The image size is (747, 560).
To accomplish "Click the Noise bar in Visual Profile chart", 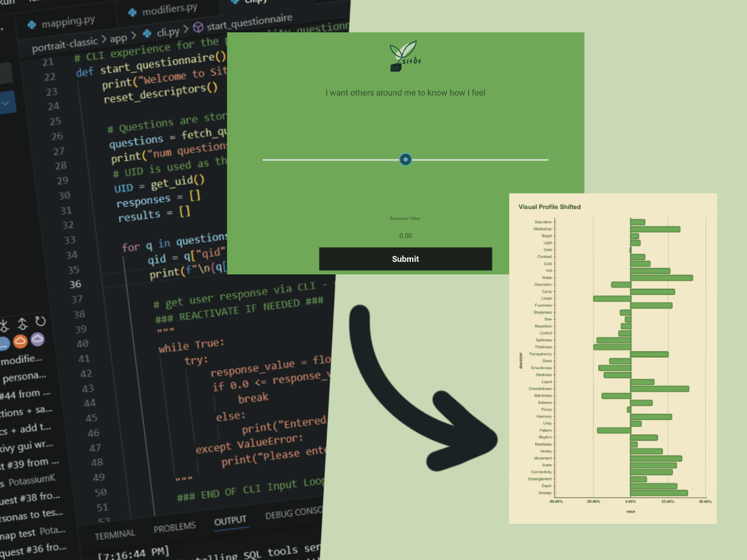I will tap(661, 278).
